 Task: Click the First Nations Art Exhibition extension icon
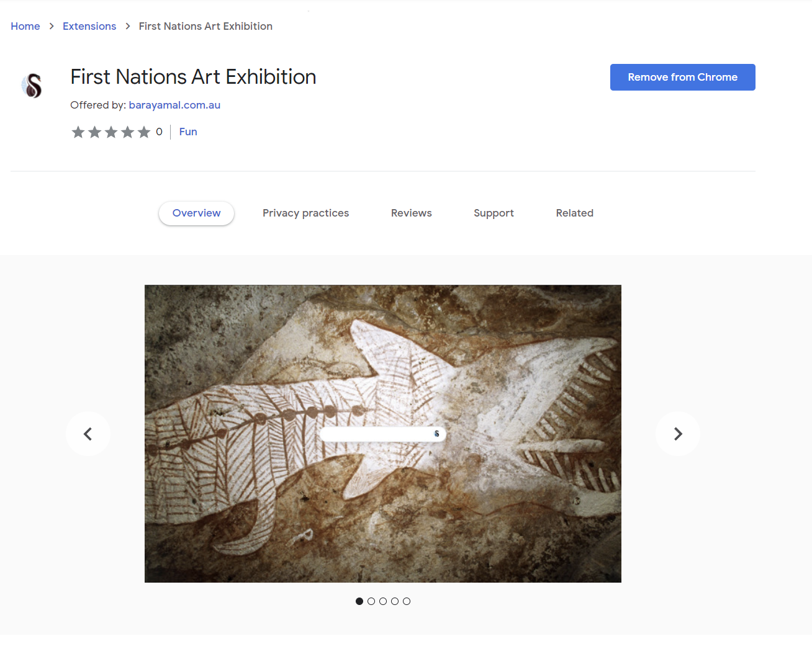pos(32,85)
